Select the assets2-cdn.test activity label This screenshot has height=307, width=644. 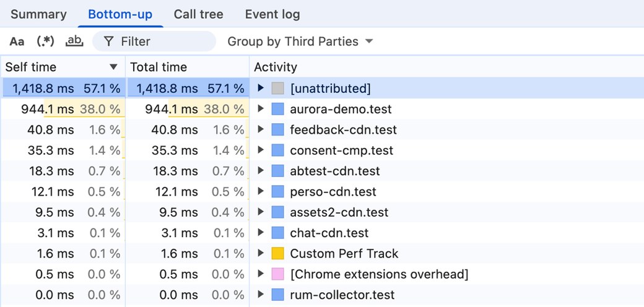(x=339, y=212)
